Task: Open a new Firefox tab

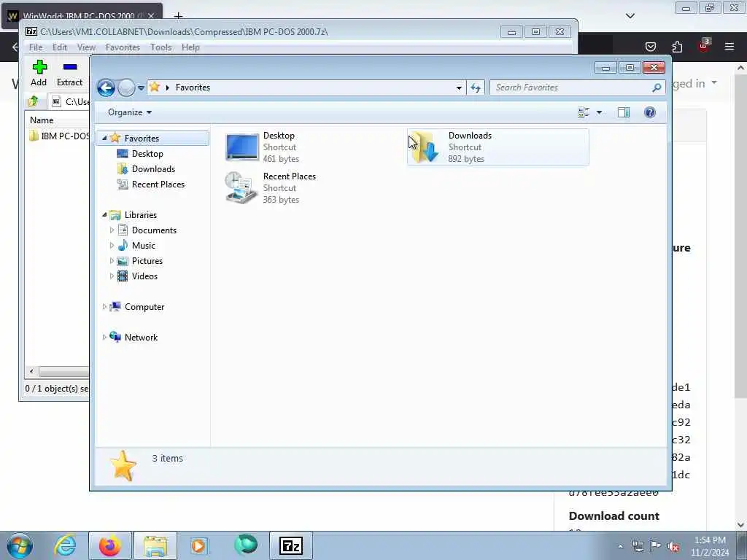Action: [x=178, y=16]
